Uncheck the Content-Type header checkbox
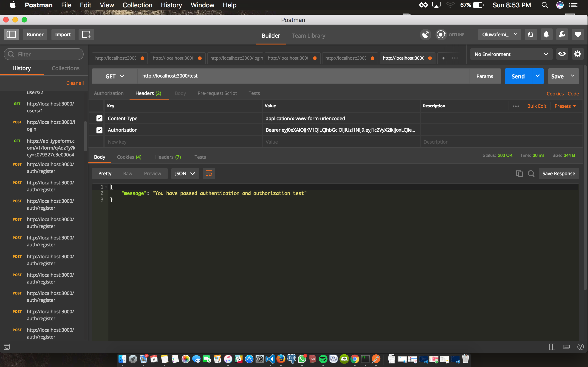 (99, 118)
